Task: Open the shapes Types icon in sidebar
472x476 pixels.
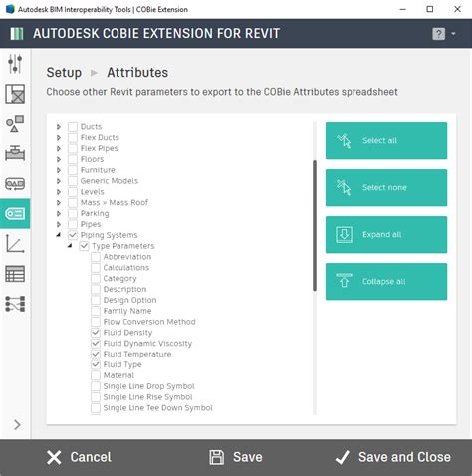Action: (x=15, y=123)
